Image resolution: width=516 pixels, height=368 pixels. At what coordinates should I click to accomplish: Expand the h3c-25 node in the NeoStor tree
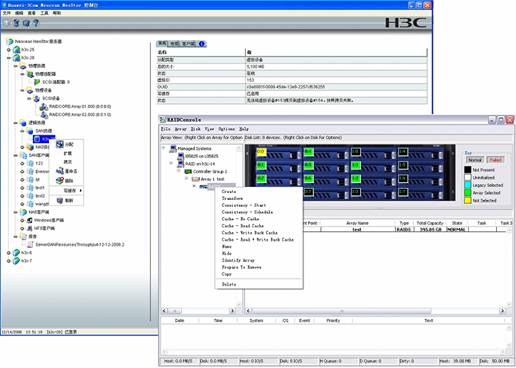(9, 50)
